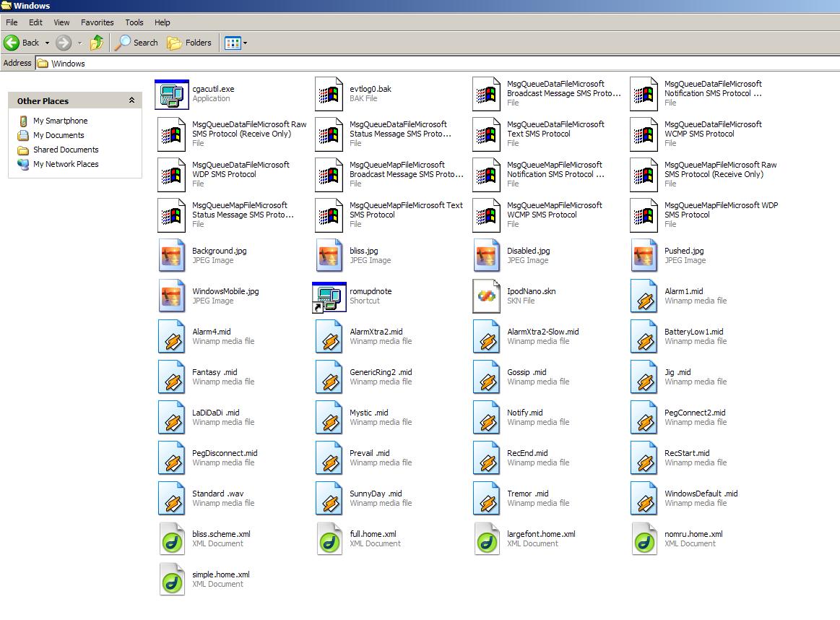Viewport: 840px width, 620px height.
Task: Select the SunnyDay .mid file name
Action: (x=376, y=494)
